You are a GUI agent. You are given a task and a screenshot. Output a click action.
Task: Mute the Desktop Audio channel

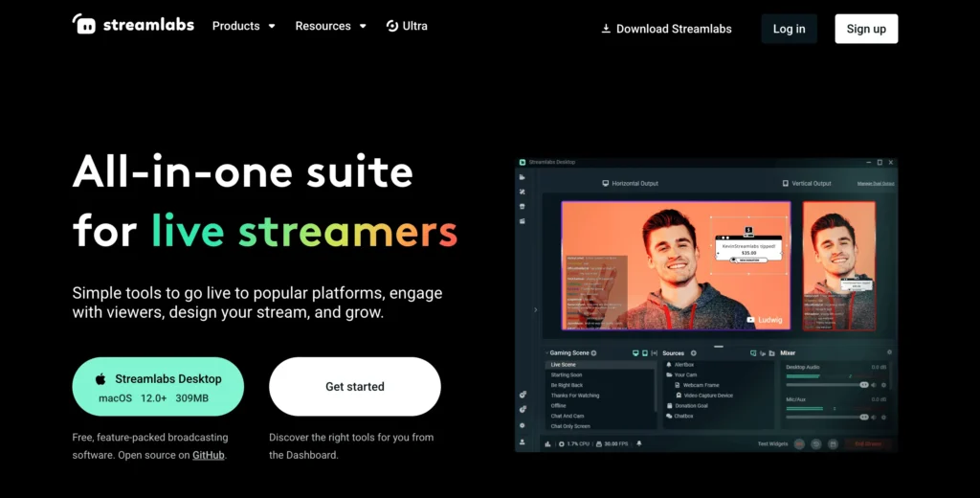point(874,385)
